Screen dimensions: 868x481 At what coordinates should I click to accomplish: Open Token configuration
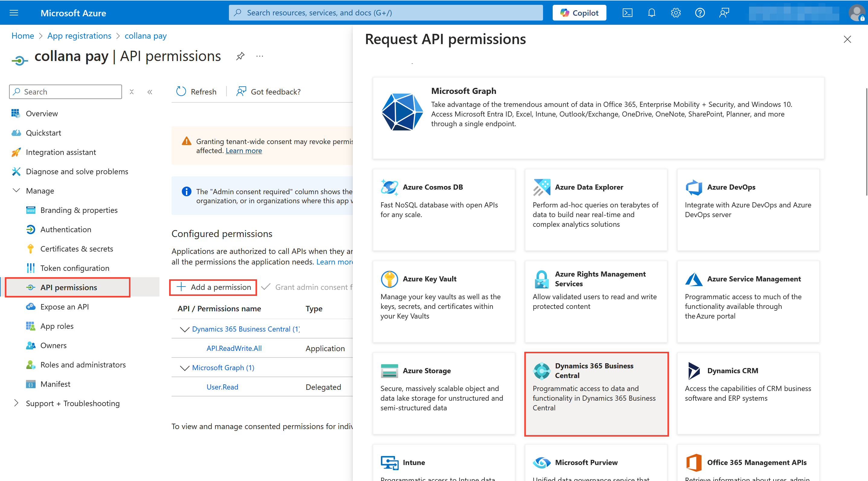pos(75,268)
